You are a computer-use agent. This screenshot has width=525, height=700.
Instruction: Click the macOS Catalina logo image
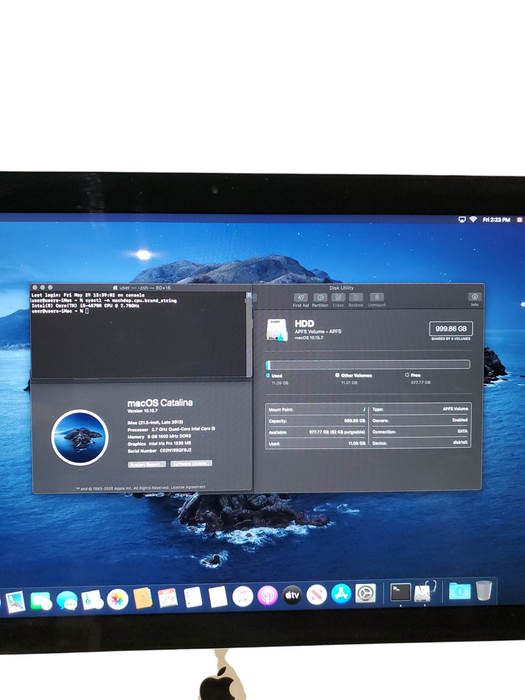pos(80,438)
